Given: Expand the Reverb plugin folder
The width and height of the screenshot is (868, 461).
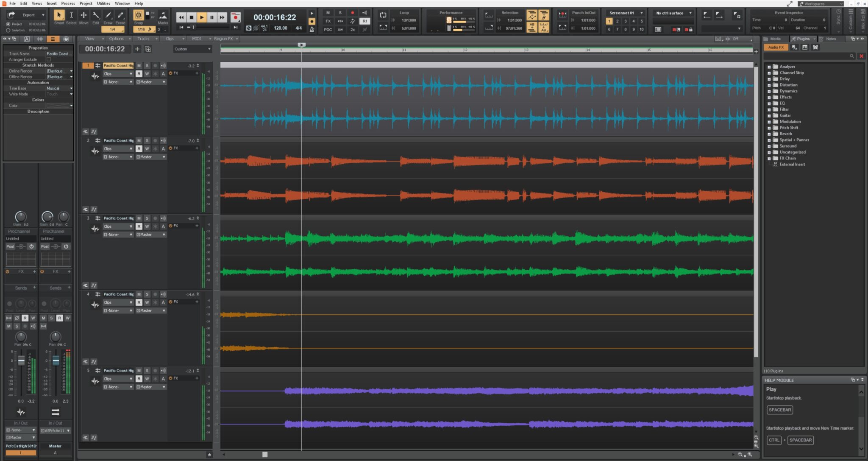Looking at the screenshot, I should (769, 134).
